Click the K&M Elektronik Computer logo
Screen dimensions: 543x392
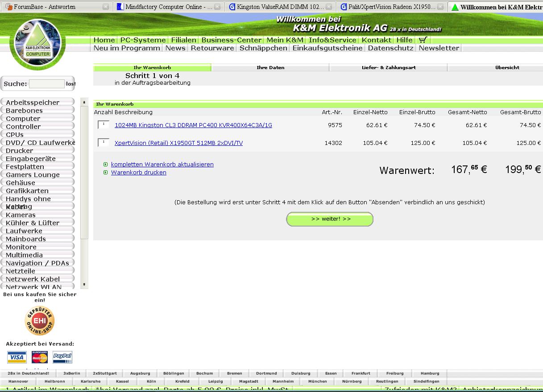click(x=37, y=43)
